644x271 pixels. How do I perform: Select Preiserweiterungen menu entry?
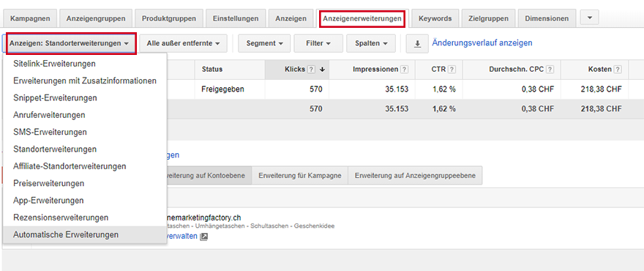85,183
